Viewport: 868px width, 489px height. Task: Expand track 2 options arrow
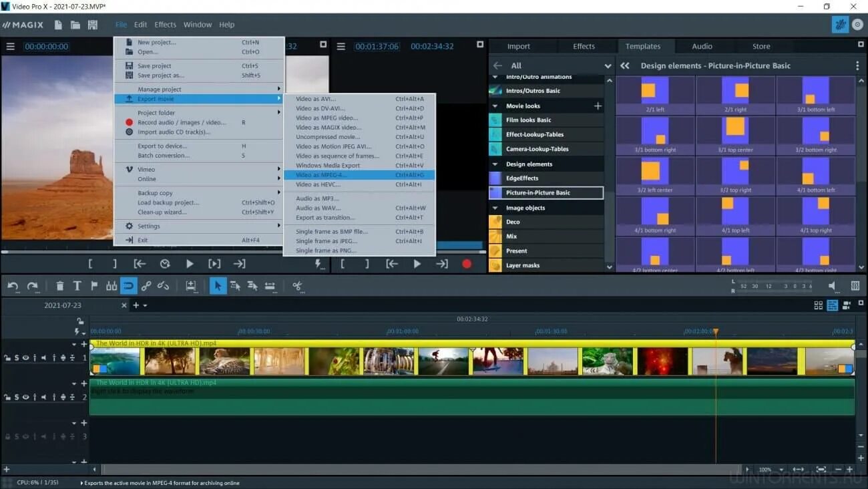point(74,383)
